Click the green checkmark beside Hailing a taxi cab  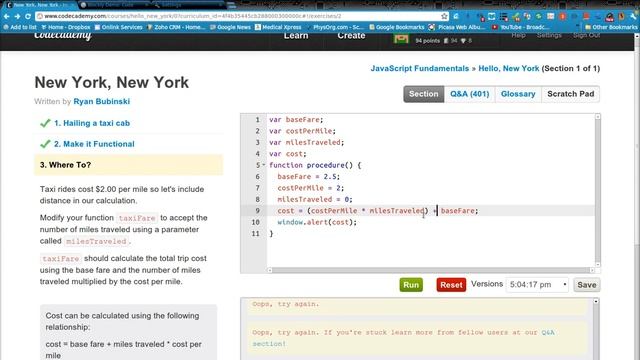(45, 123)
